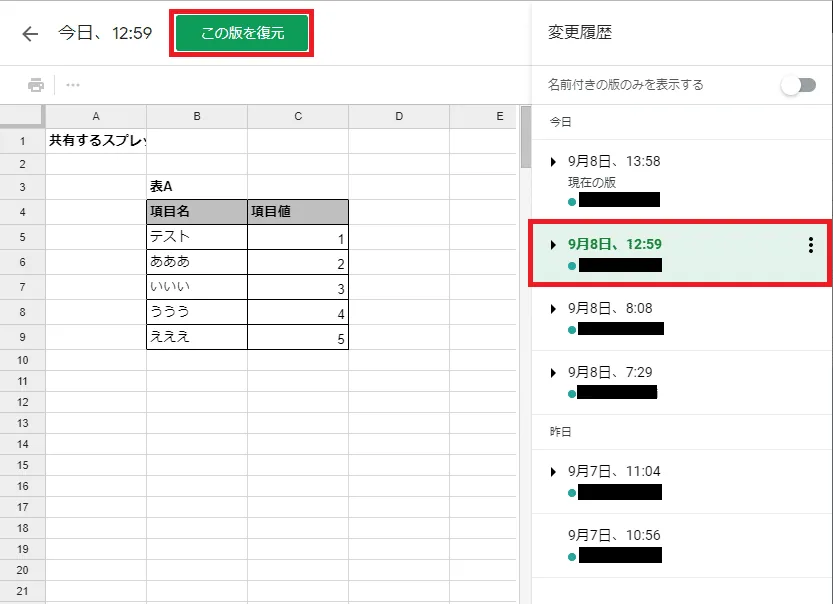Click value cell 1 next to テスト
This screenshot has width=833, height=604.
tap(298, 237)
